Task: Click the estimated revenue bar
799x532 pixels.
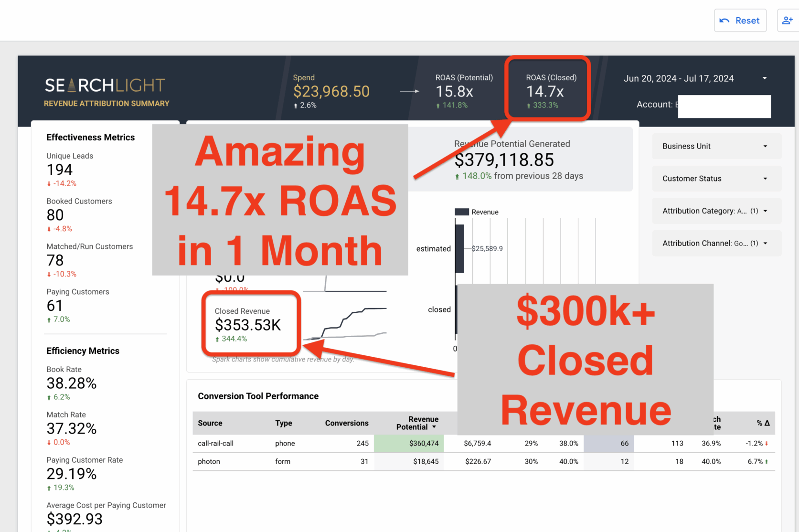Action: point(459,248)
